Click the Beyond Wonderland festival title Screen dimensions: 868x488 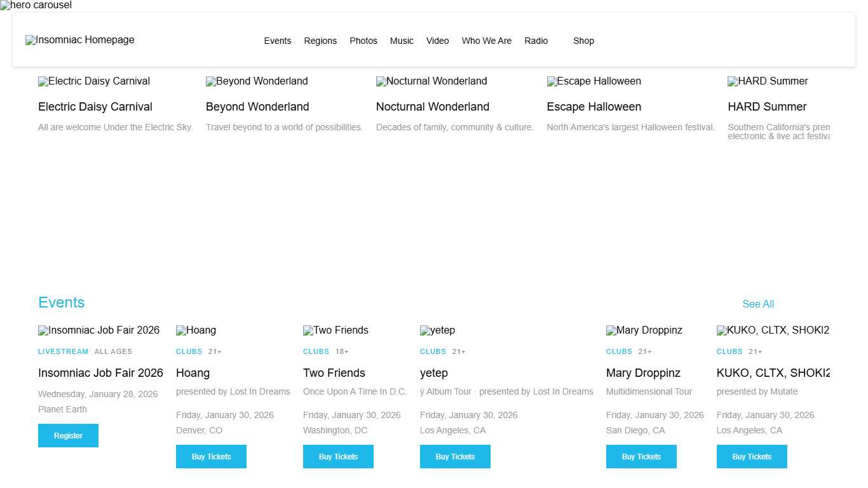click(257, 107)
